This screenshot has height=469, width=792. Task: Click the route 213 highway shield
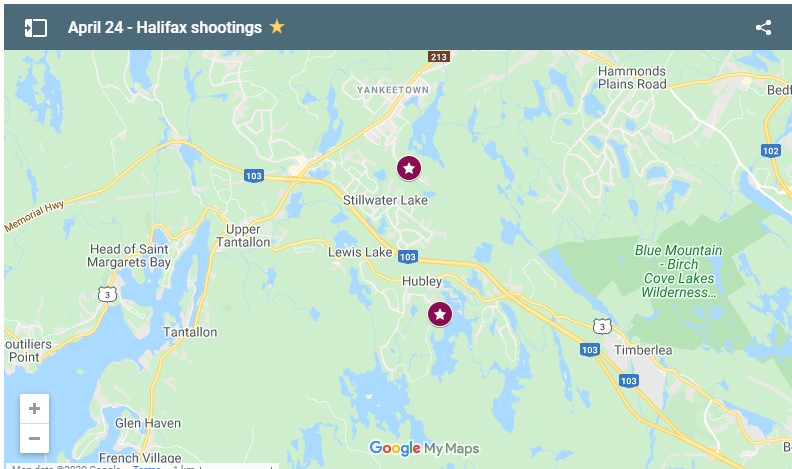click(438, 57)
